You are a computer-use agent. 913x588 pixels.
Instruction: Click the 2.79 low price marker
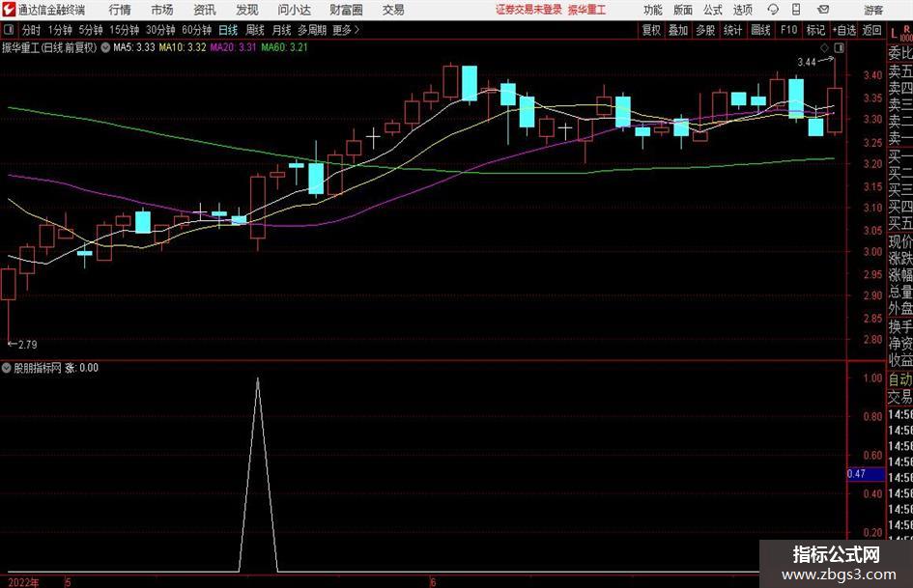pyautogui.click(x=27, y=345)
